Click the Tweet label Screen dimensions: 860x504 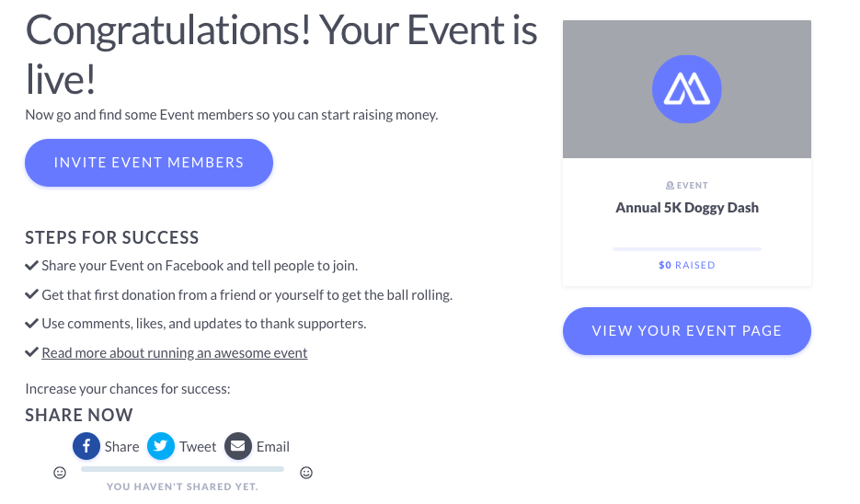pyautogui.click(x=198, y=446)
